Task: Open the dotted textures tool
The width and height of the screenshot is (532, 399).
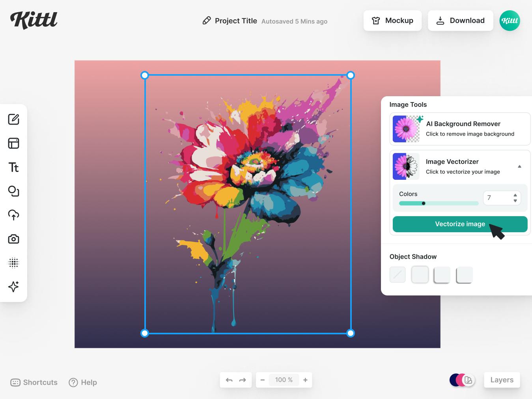Action: pyautogui.click(x=14, y=263)
